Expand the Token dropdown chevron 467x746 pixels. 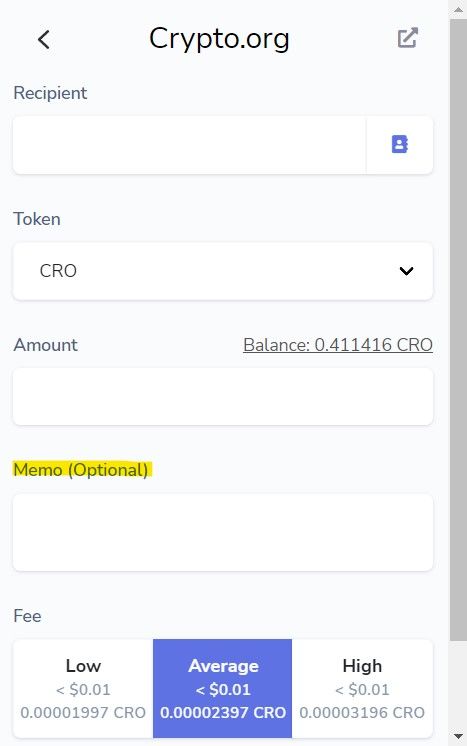(406, 271)
